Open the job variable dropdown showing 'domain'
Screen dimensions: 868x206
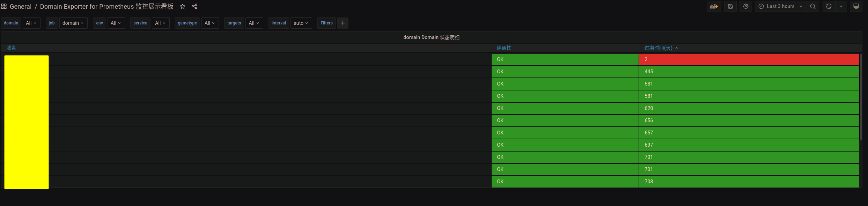point(73,23)
